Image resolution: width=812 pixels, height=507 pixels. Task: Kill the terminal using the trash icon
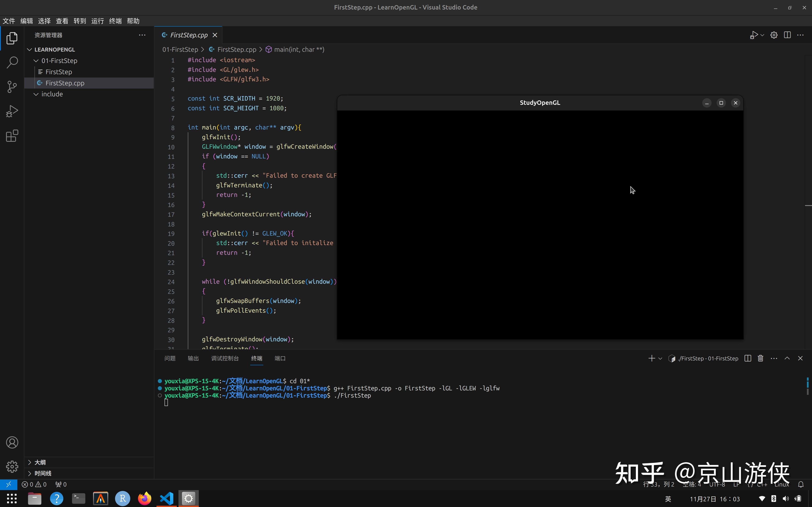tap(760, 358)
